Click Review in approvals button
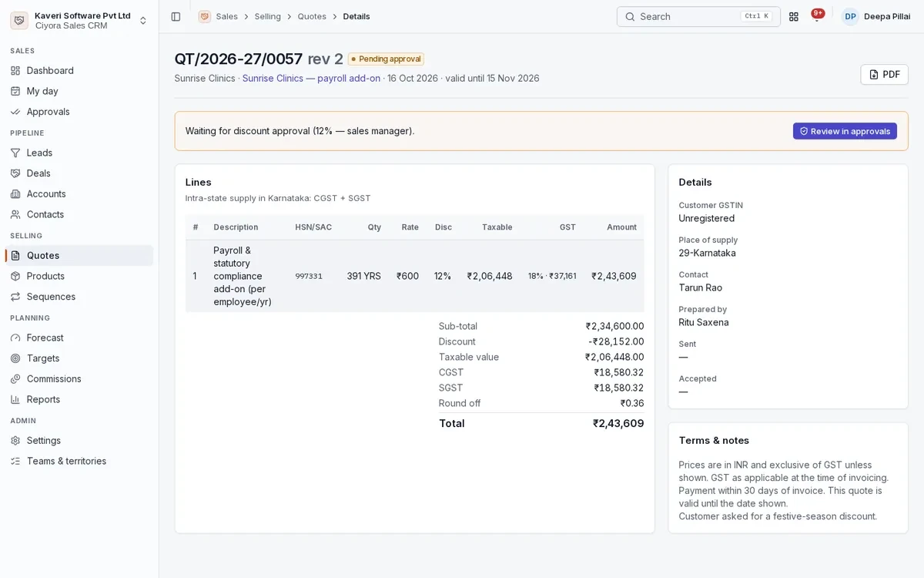The height and width of the screenshot is (578, 924). pyautogui.click(x=845, y=131)
